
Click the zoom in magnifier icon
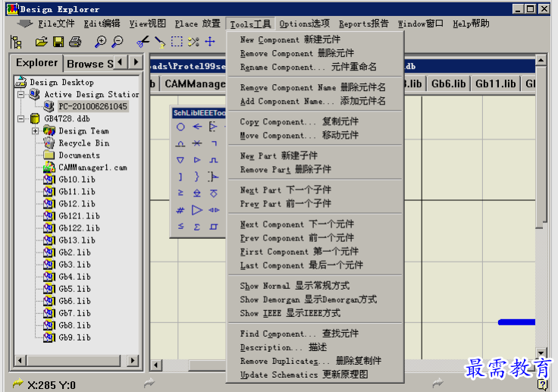100,42
